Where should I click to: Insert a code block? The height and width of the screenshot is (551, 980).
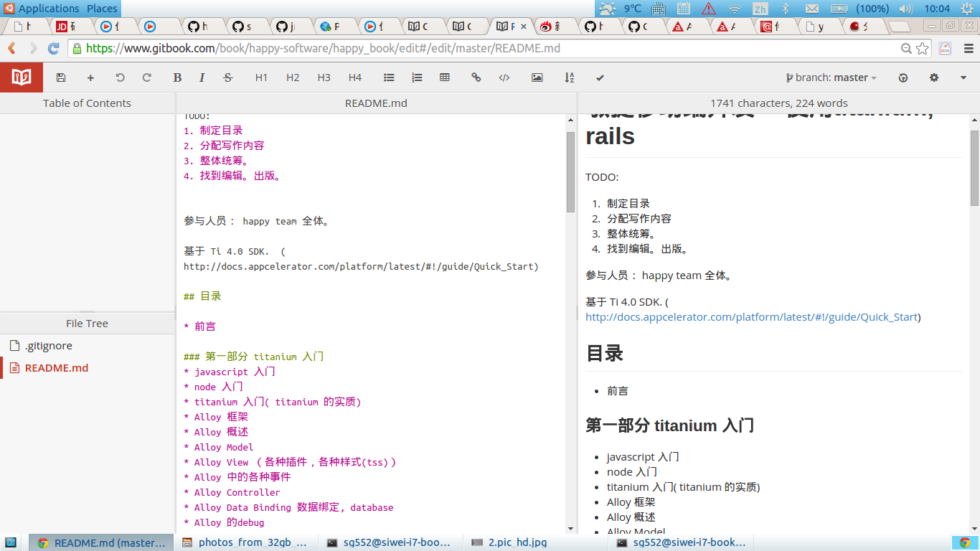pos(504,77)
